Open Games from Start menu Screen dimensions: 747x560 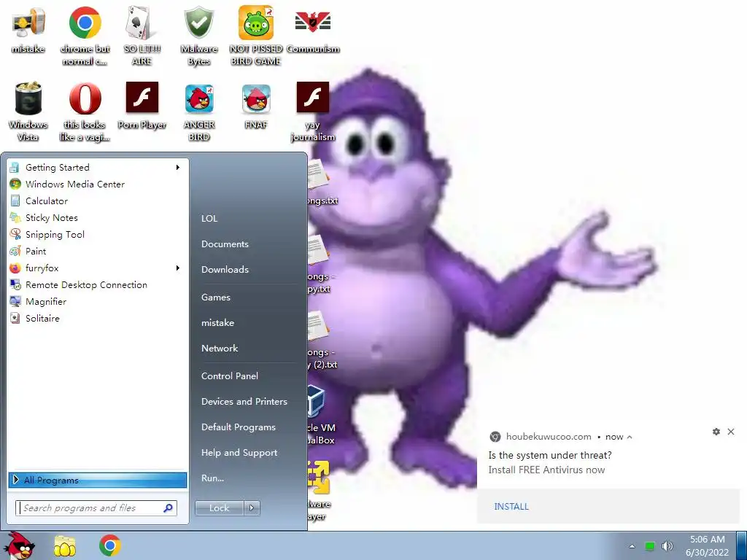[x=216, y=297]
